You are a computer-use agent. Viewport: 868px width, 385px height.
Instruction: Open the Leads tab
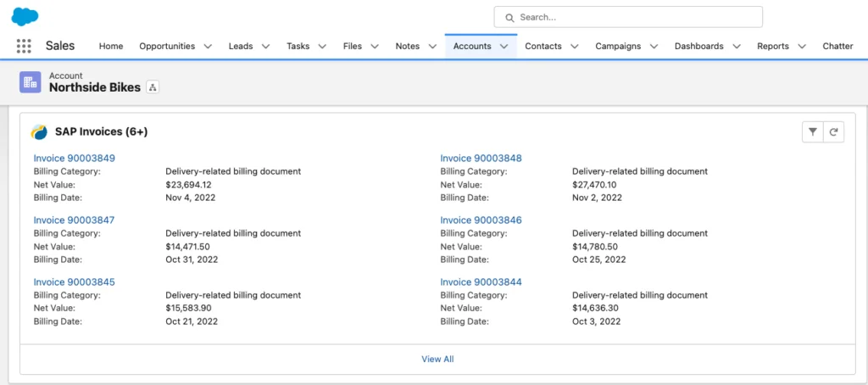[x=241, y=47]
